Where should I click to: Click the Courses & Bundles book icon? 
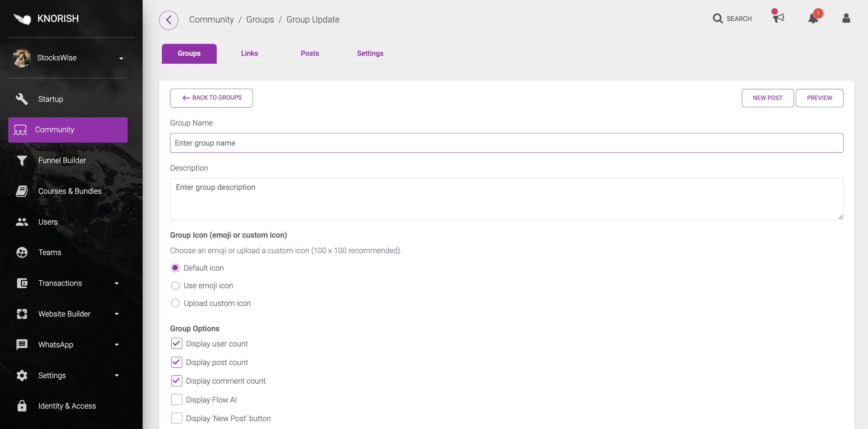tap(22, 191)
